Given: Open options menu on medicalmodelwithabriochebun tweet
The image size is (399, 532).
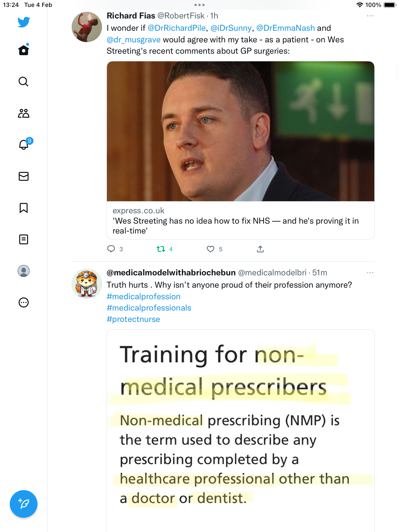Looking at the screenshot, I should tap(370, 273).
